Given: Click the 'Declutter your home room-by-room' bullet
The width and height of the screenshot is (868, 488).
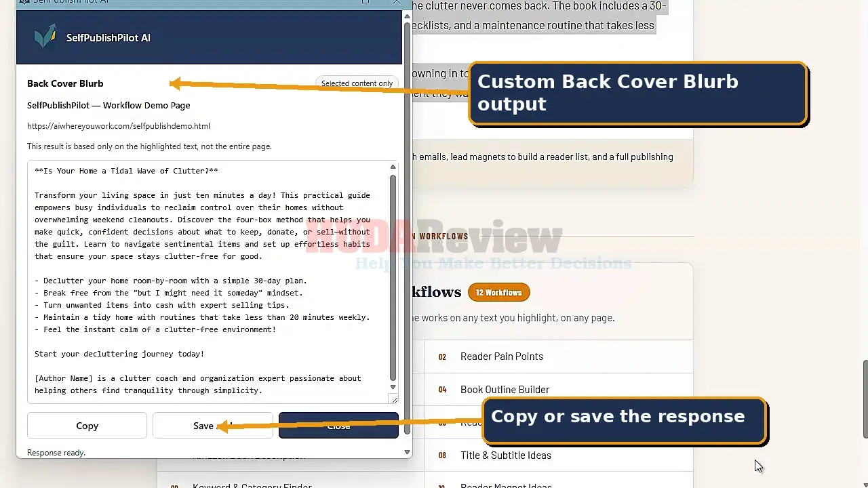Looking at the screenshot, I should 171,281.
